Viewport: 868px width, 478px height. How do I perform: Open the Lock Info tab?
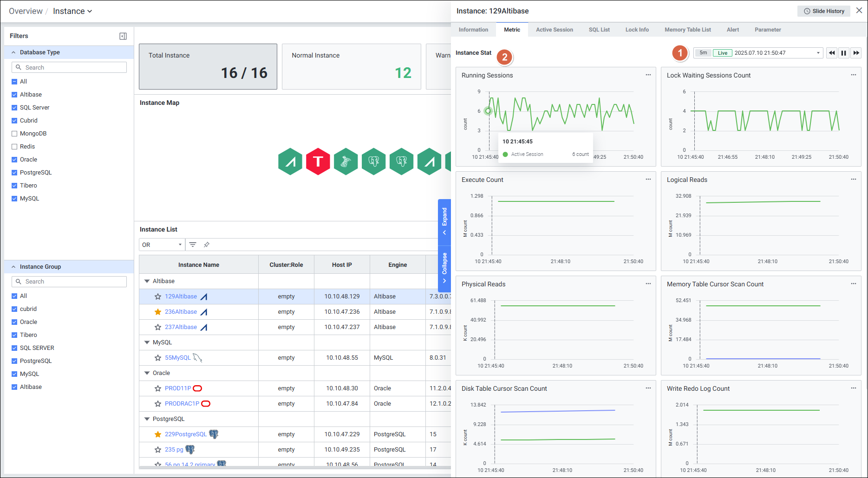pos(637,30)
